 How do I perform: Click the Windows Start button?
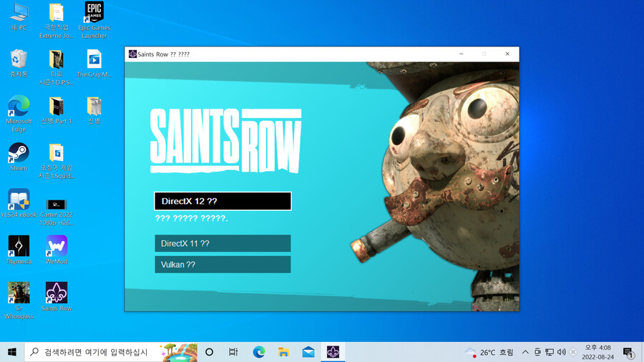(x=12, y=352)
